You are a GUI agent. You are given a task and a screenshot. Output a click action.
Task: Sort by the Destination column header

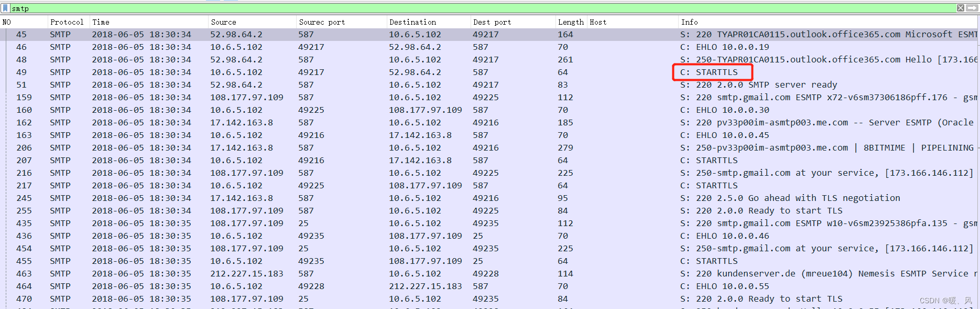pos(412,22)
